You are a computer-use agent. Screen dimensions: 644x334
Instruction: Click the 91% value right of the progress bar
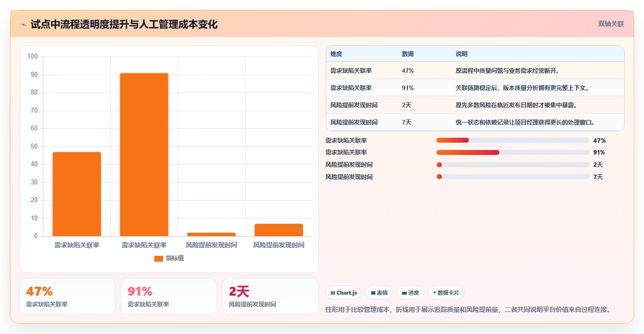click(599, 152)
